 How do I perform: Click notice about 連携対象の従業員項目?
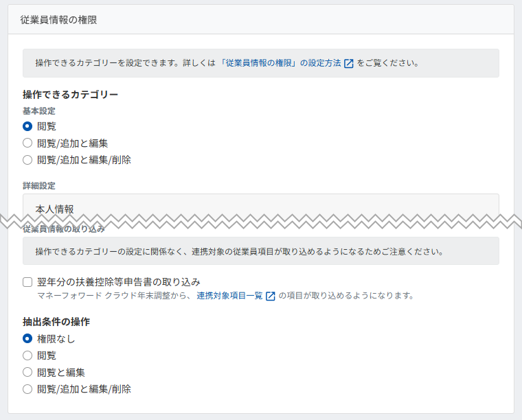click(261, 251)
